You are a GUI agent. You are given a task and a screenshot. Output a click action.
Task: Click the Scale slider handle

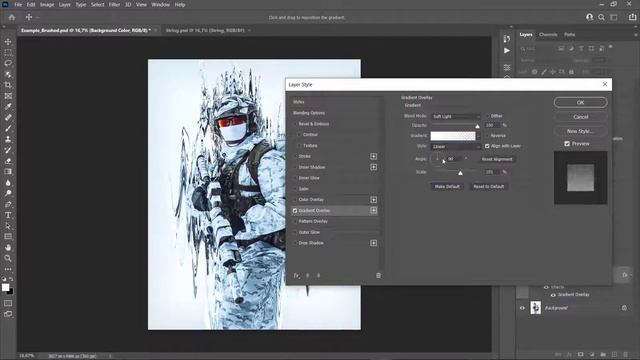click(460, 173)
